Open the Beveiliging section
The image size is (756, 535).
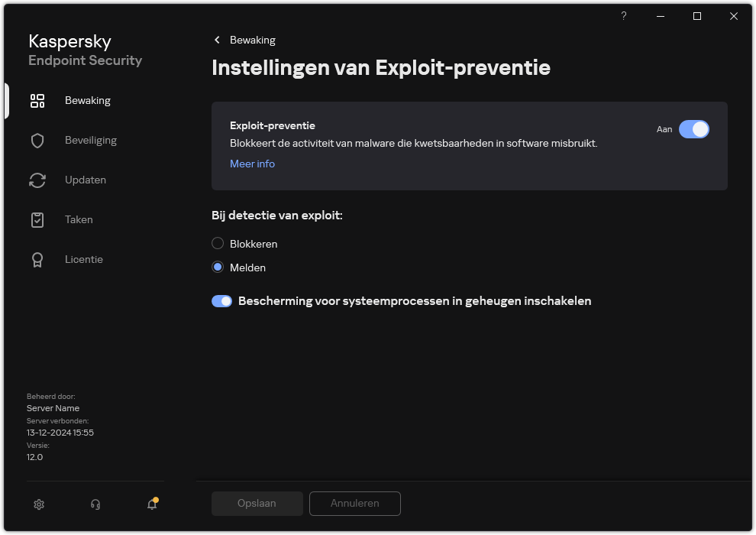click(x=91, y=140)
